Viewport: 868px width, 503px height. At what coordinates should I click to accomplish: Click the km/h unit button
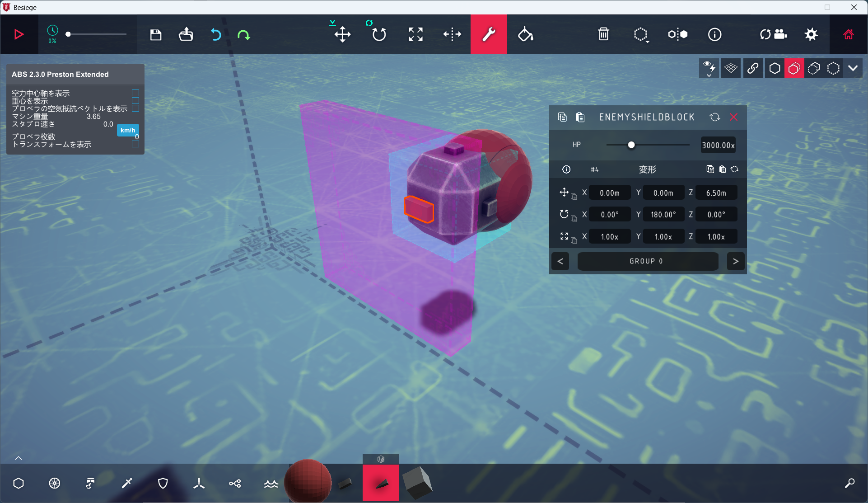(128, 130)
